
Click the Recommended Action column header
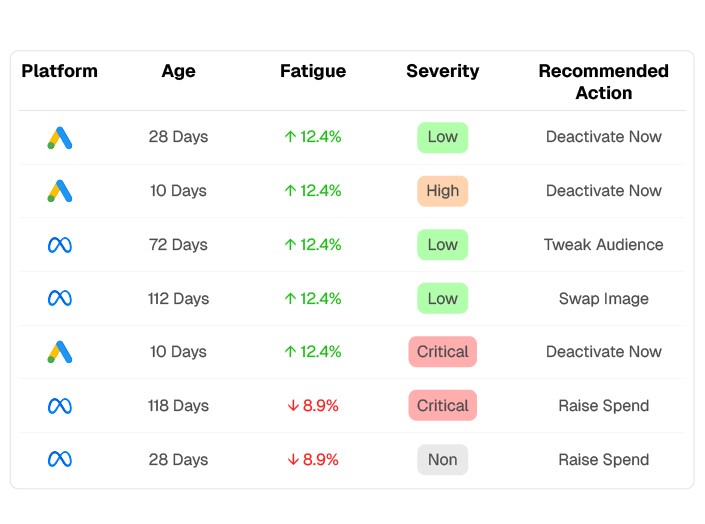pos(603,82)
